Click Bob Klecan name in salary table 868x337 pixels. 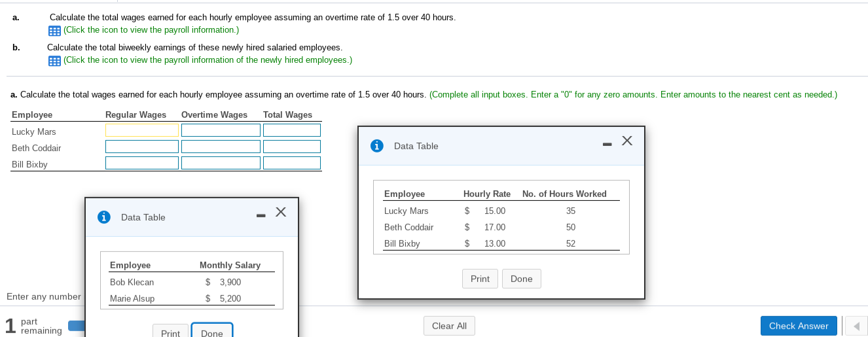[x=132, y=282]
